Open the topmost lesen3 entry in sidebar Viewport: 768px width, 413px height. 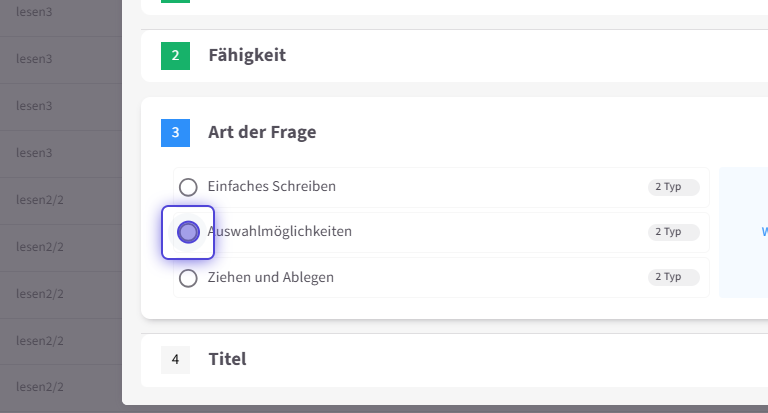[34, 12]
